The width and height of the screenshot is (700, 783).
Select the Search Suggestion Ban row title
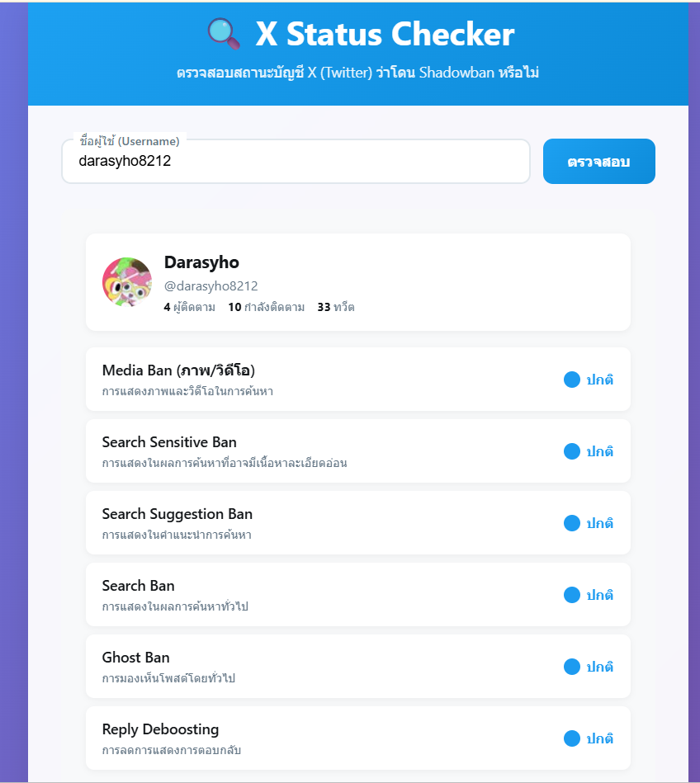(x=177, y=514)
